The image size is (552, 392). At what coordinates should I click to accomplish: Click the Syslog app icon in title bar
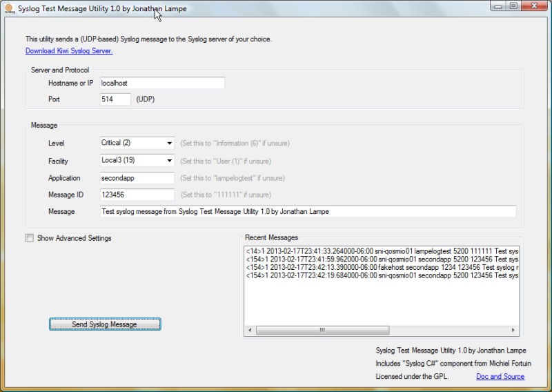point(10,9)
